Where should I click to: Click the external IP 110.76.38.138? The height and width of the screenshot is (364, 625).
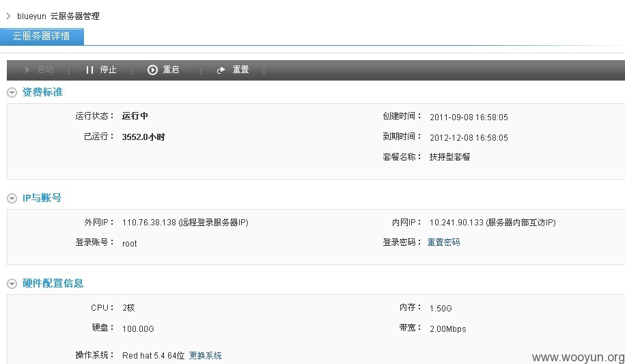pyautogui.click(x=149, y=223)
